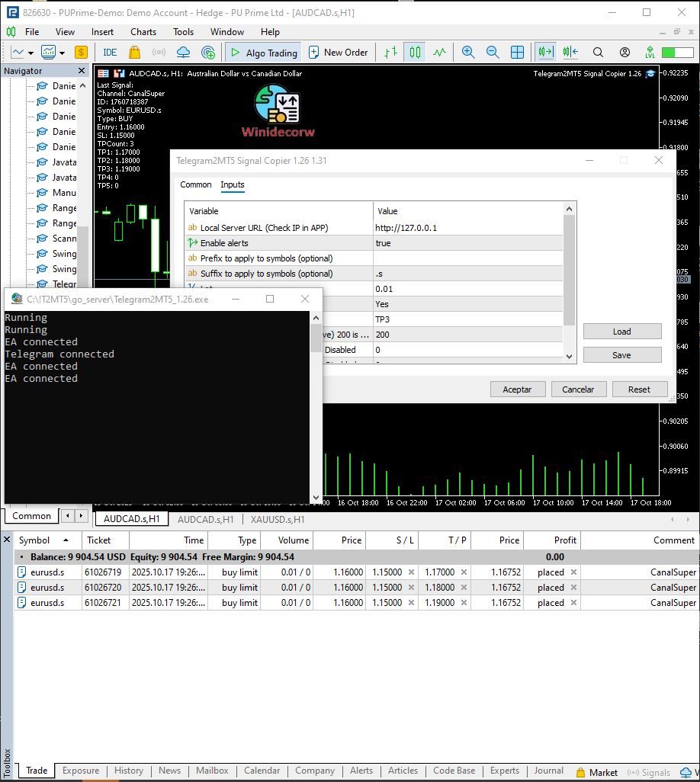Viewport: 700px width, 782px height.
Task: Open the toolbar search magnifier
Action: (598, 53)
